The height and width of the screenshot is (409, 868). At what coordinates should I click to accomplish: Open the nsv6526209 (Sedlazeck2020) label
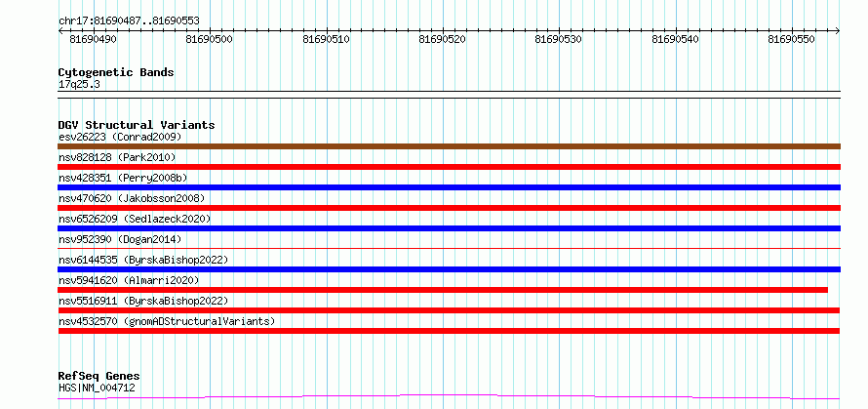click(x=135, y=219)
